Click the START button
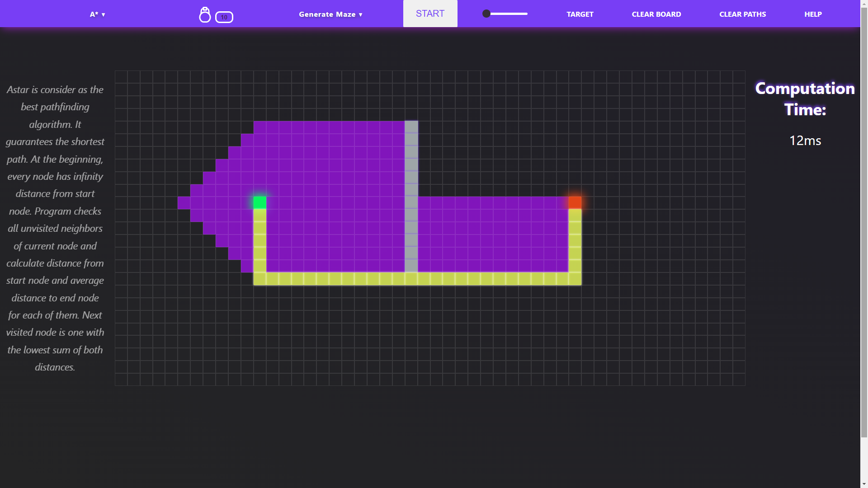Image resolution: width=868 pixels, height=488 pixels. pyautogui.click(x=430, y=14)
